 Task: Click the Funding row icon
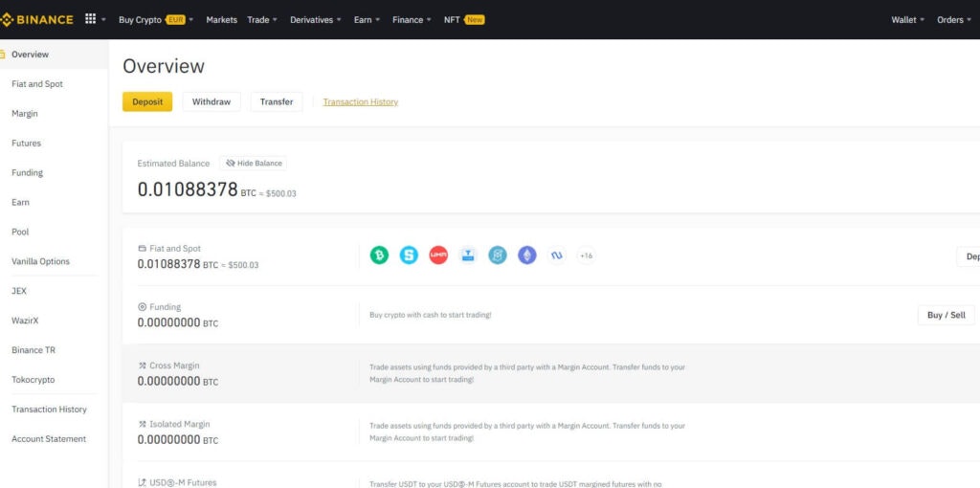tap(142, 307)
